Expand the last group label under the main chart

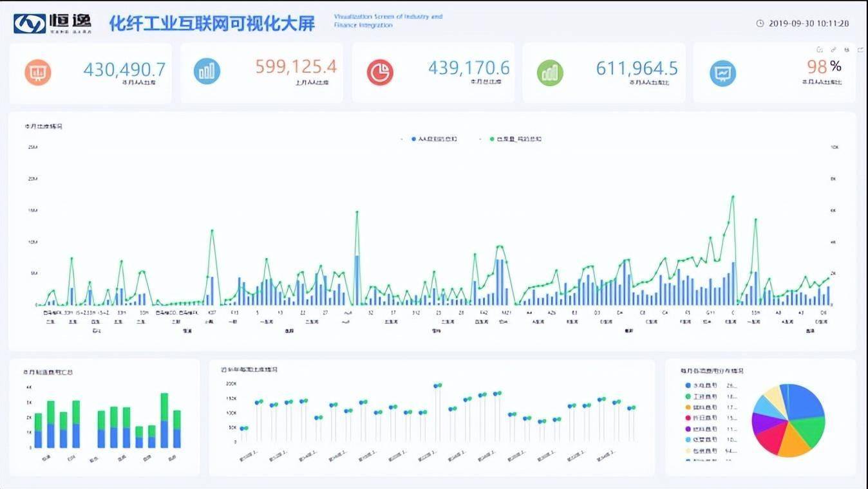click(811, 329)
